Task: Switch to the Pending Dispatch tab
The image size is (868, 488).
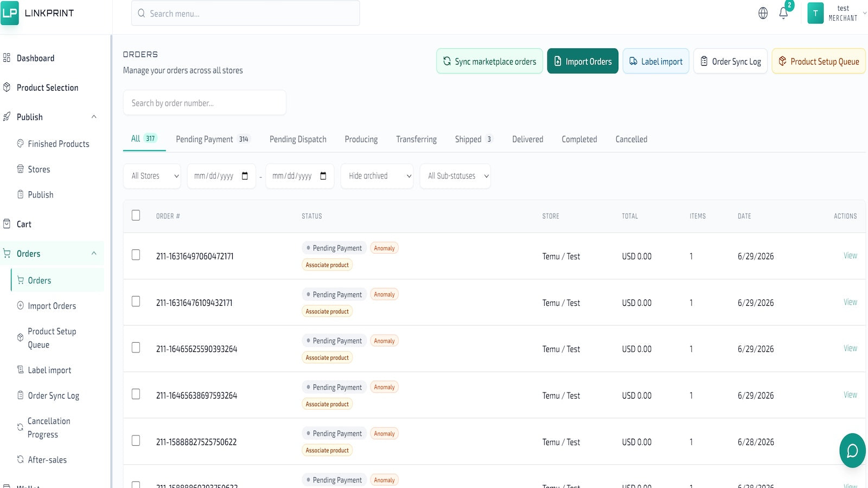Action: [298, 139]
